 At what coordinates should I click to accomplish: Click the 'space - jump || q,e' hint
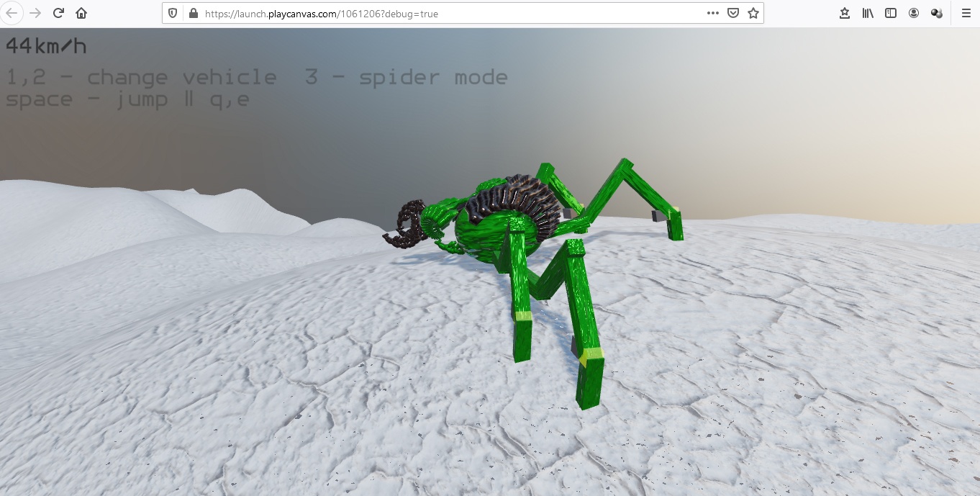pos(127,99)
